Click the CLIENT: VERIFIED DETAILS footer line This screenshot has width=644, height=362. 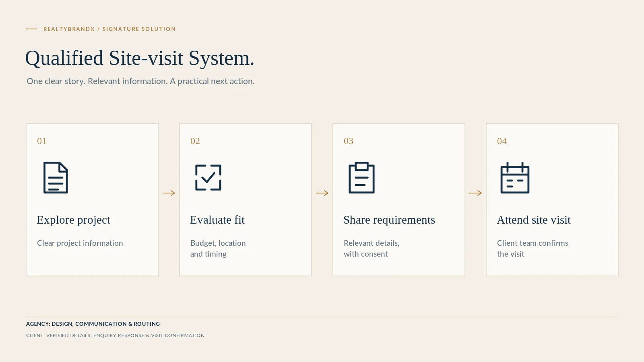pyautogui.click(x=115, y=335)
